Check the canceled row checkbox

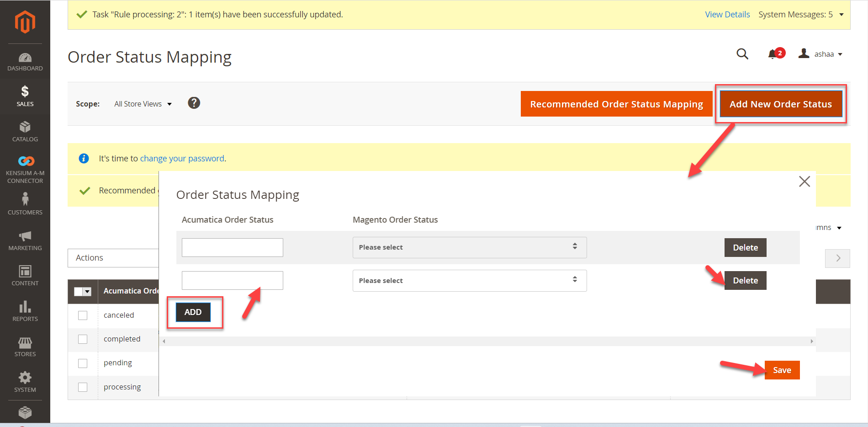click(83, 315)
